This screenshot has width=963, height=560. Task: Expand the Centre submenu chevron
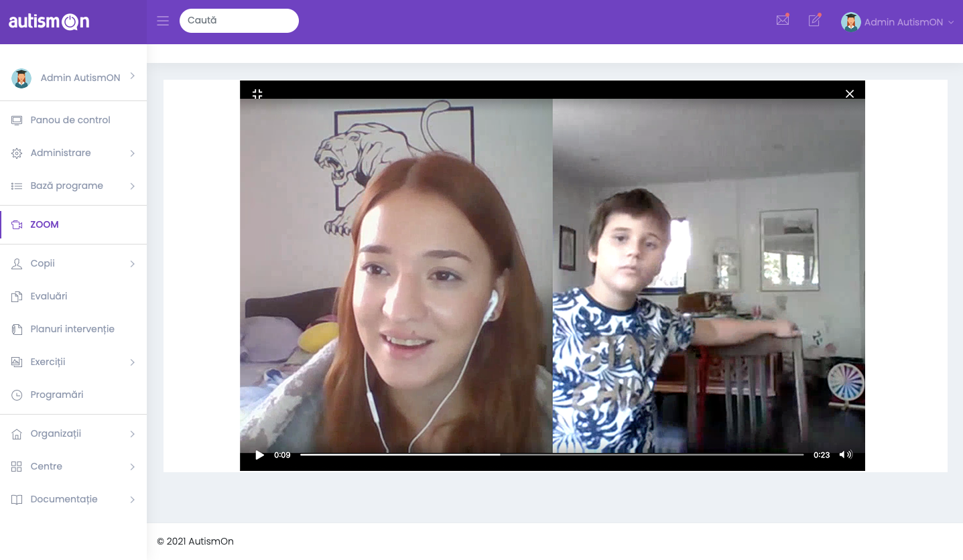tap(132, 467)
